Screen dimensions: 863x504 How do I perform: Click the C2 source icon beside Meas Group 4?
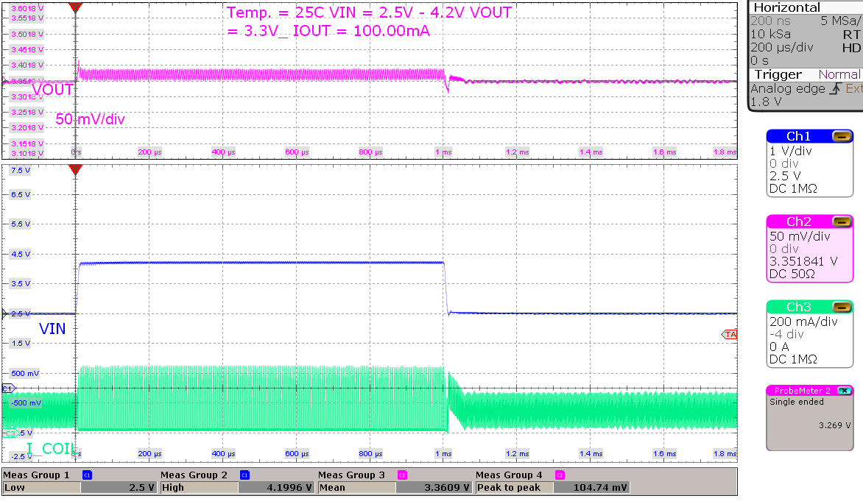pos(559,474)
